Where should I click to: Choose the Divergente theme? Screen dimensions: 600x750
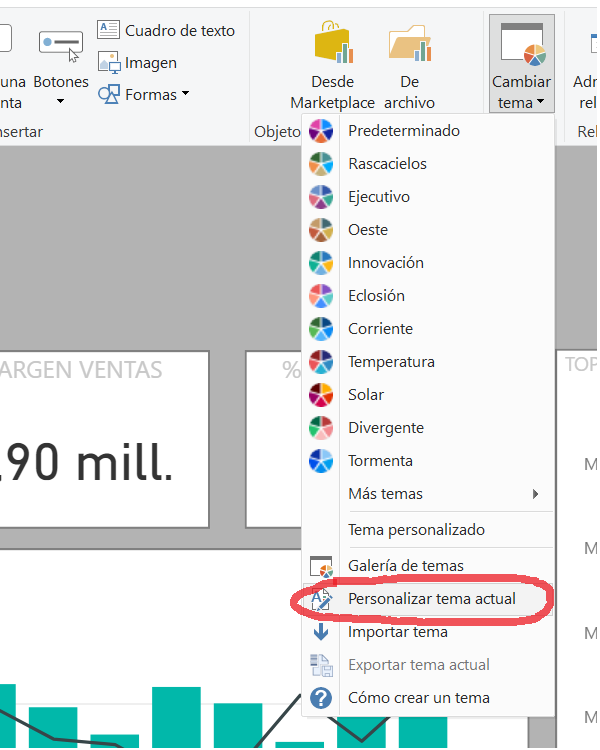click(428, 428)
